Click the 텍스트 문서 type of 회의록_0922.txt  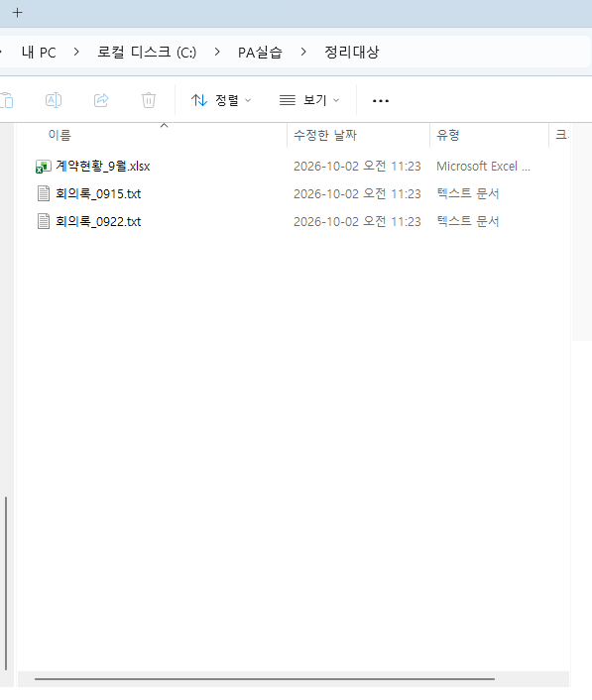[x=468, y=221]
